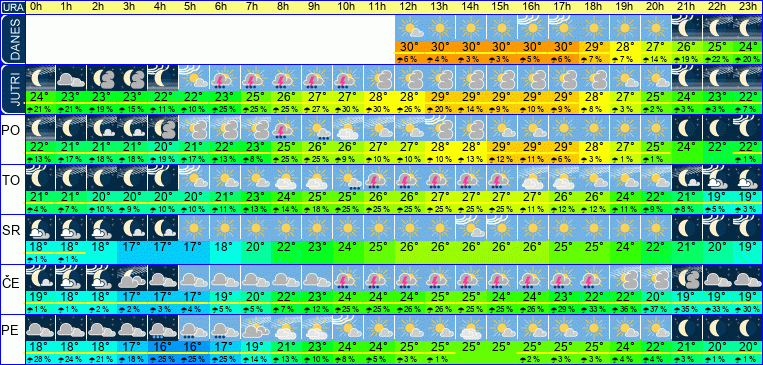The image size is (763, 365).
Task: Select the DANES day row label
Action: pos(12,39)
